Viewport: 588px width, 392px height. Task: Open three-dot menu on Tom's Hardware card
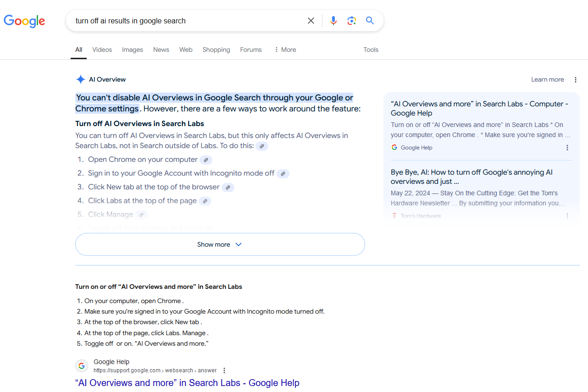pos(567,216)
